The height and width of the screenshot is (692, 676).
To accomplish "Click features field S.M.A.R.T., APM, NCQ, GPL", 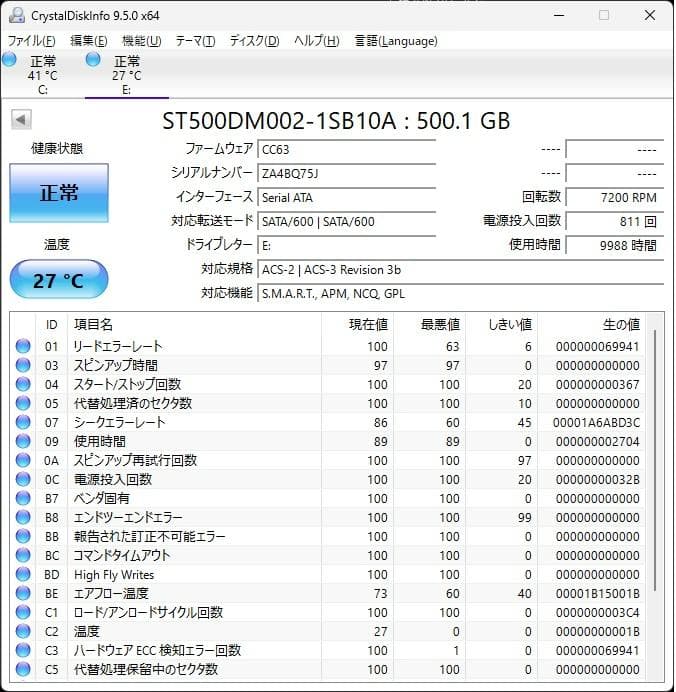I will 461,293.
